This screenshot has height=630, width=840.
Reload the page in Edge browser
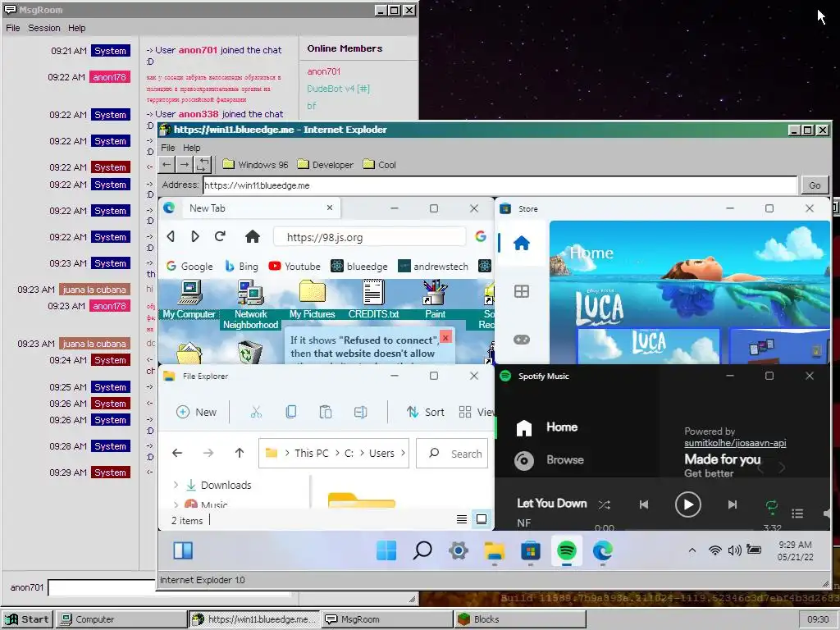(220, 236)
